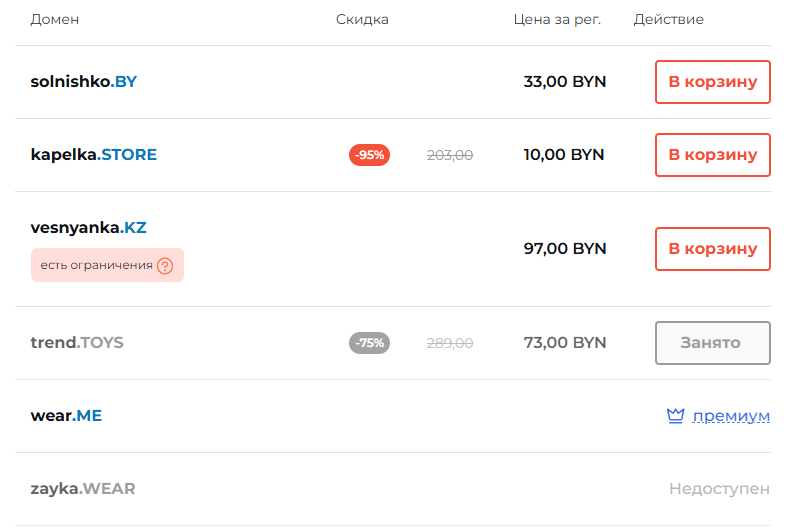Click the -95% discount badge
The image size is (791, 528).
(x=369, y=155)
